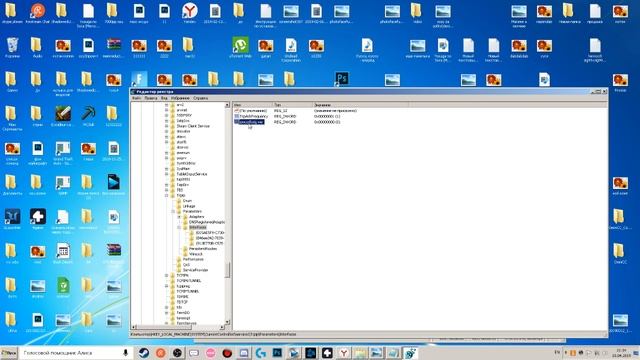This screenshot has height=360, width=640.
Task: Select the uTorrent Web desktop icon
Action: pyautogui.click(x=240, y=48)
